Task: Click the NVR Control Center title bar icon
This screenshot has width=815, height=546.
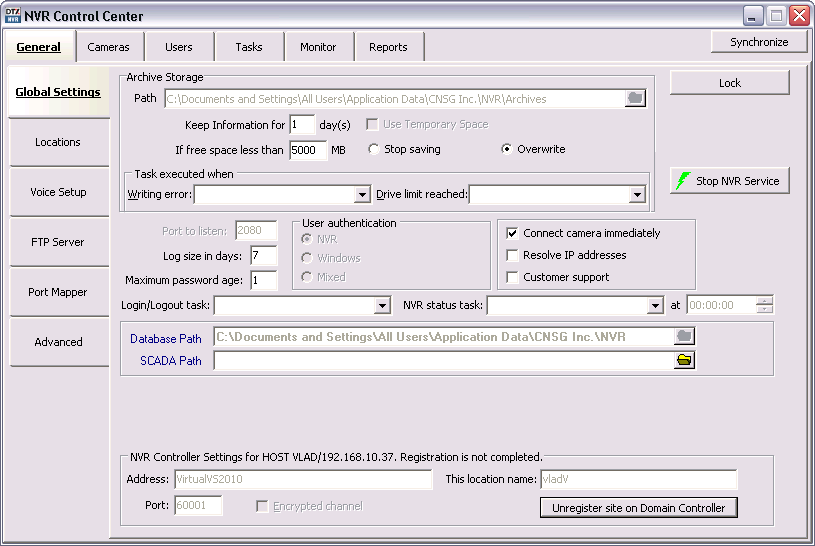Action: click(x=12, y=16)
